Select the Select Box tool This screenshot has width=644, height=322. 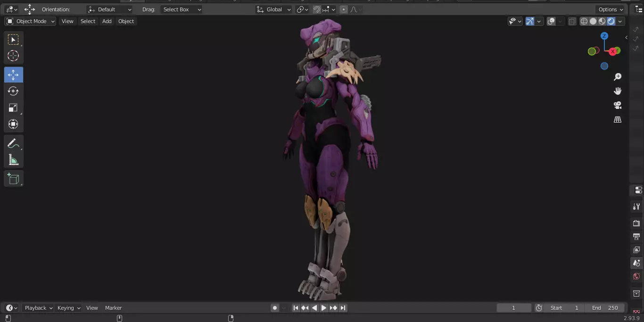point(13,40)
